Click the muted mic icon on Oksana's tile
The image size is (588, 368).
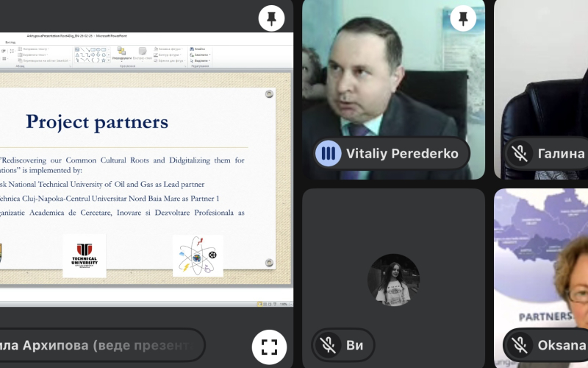click(520, 344)
